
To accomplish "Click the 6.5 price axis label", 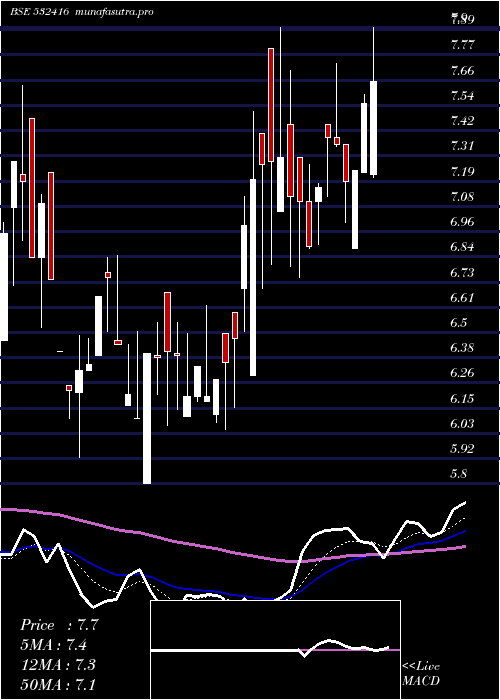I will click(x=459, y=323).
